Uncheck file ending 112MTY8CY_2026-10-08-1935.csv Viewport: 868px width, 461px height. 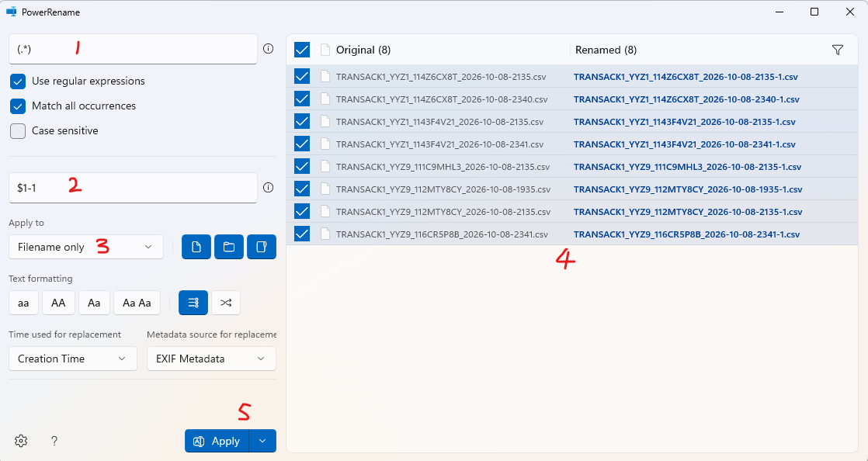302,189
